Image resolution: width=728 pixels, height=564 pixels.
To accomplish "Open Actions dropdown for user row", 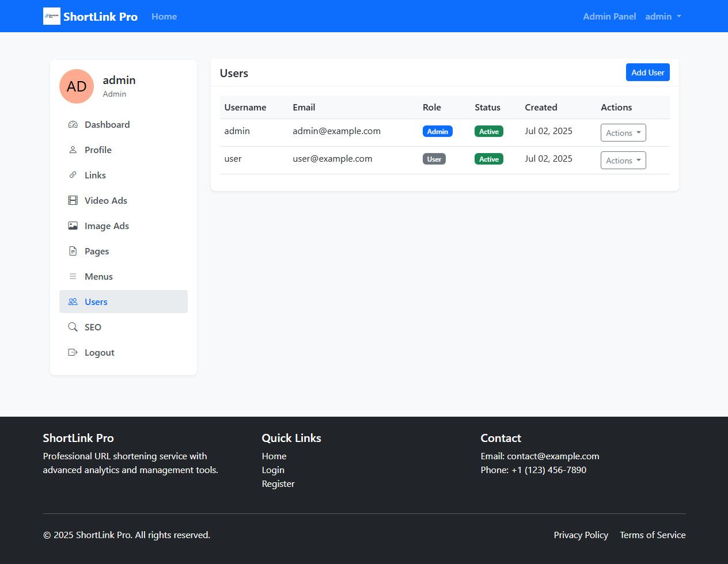I will pyautogui.click(x=623, y=160).
